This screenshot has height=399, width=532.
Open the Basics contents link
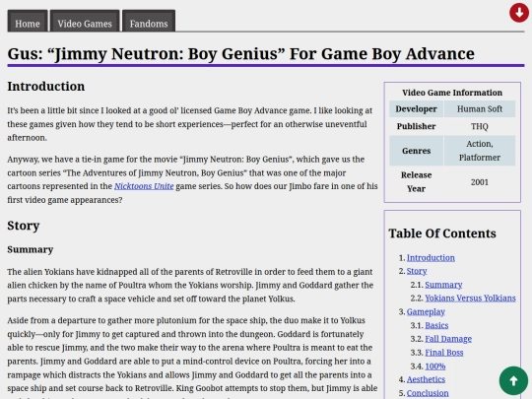click(436, 325)
